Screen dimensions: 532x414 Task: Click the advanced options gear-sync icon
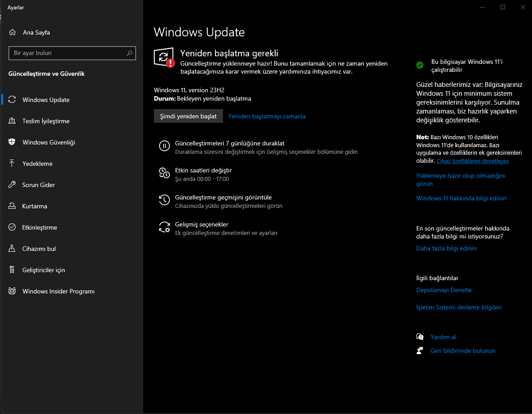point(164,227)
